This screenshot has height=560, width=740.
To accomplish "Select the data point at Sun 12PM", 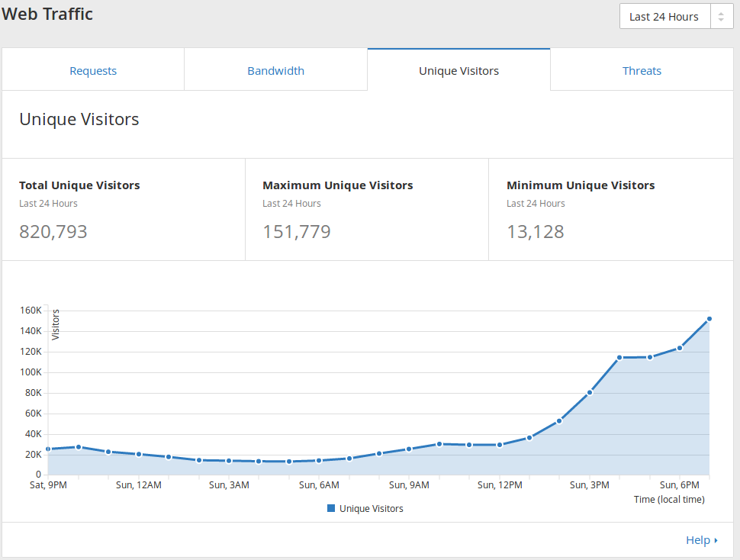I will pyautogui.click(x=500, y=445).
